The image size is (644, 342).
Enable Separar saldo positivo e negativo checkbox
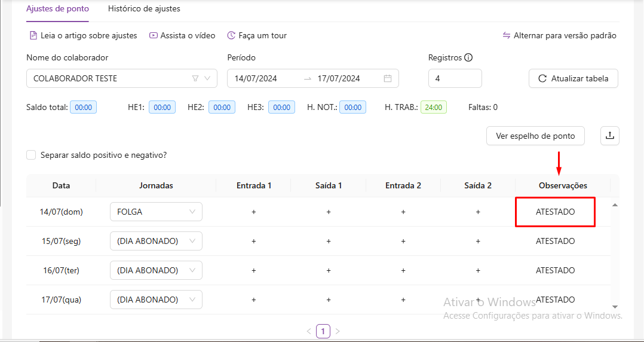31,155
